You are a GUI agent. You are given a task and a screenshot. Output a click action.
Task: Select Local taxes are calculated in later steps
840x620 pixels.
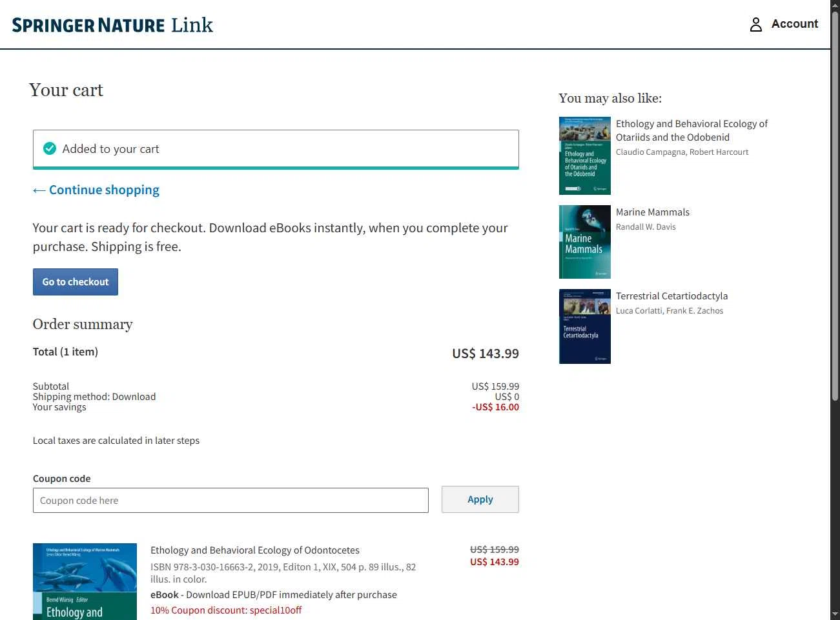(x=116, y=441)
